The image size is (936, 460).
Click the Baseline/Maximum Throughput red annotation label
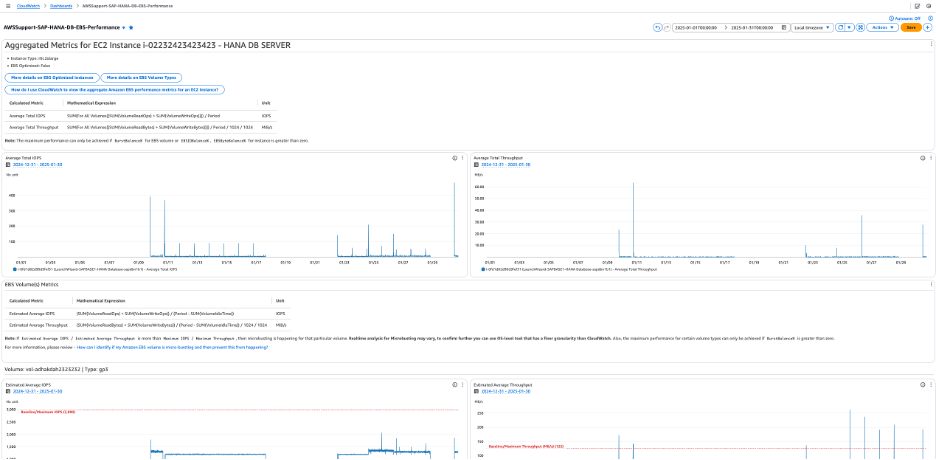[x=526, y=447]
